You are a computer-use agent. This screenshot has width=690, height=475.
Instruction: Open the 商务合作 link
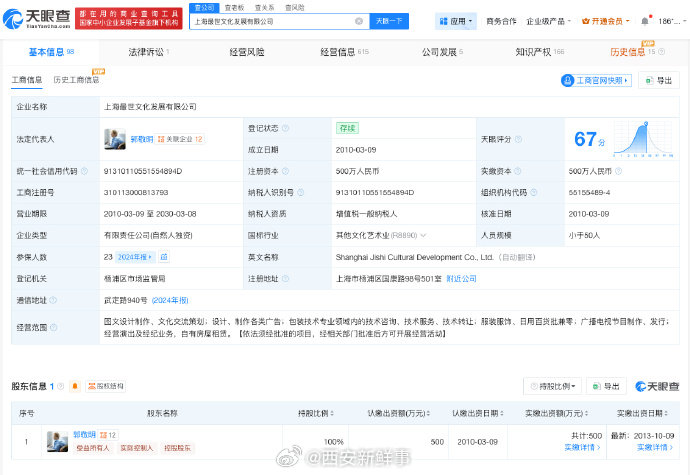coord(501,21)
